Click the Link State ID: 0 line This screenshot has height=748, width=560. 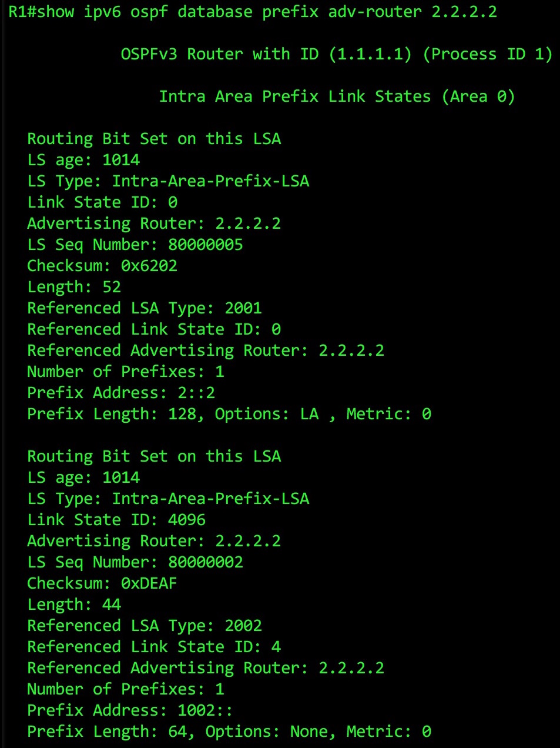click(x=102, y=202)
